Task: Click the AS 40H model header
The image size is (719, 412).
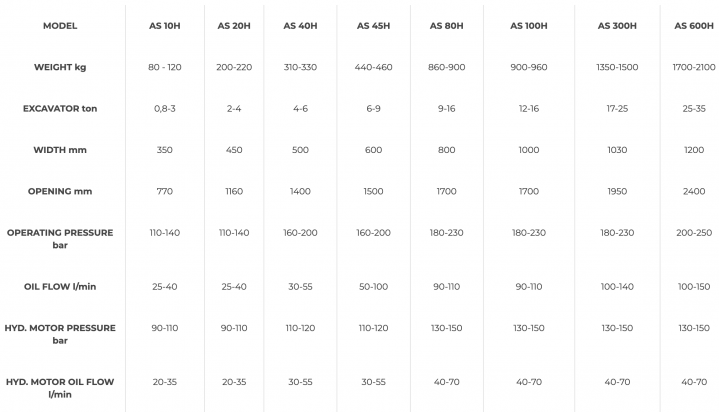Action: (299, 25)
